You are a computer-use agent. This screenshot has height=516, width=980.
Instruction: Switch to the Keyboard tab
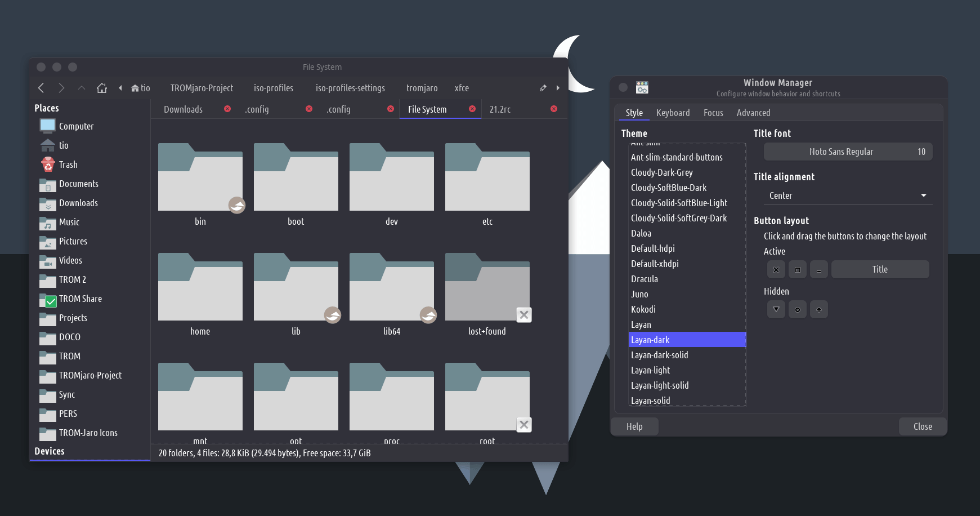click(673, 113)
